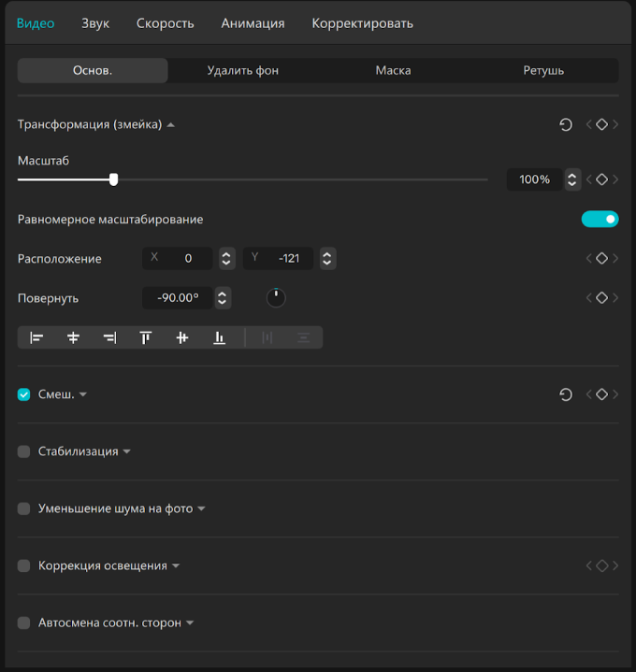Click the align top icon

tap(146, 337)
